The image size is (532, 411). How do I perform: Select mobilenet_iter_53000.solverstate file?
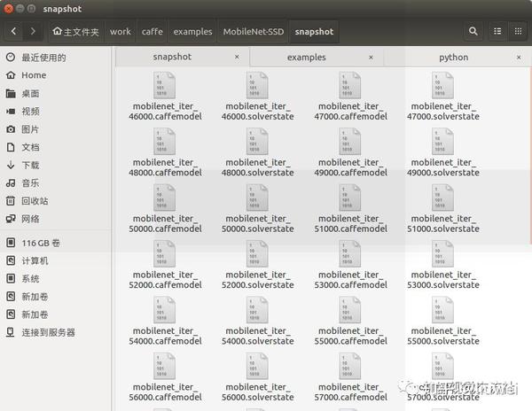tap(443, 265)
